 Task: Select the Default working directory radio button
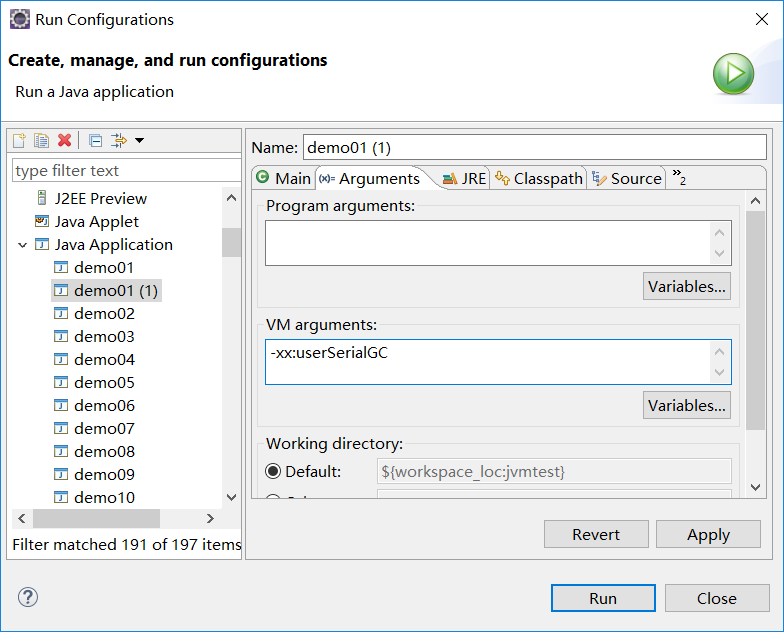coord(273,471)
